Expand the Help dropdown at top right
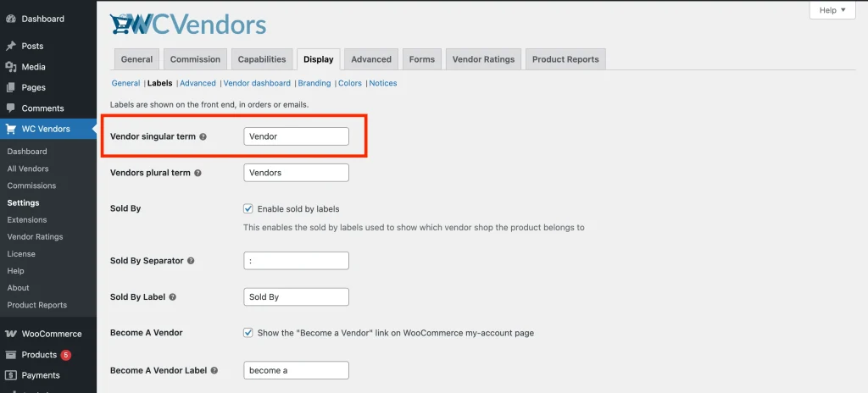The width and height of the screenshot is (868, 393). tap(832, 10)
